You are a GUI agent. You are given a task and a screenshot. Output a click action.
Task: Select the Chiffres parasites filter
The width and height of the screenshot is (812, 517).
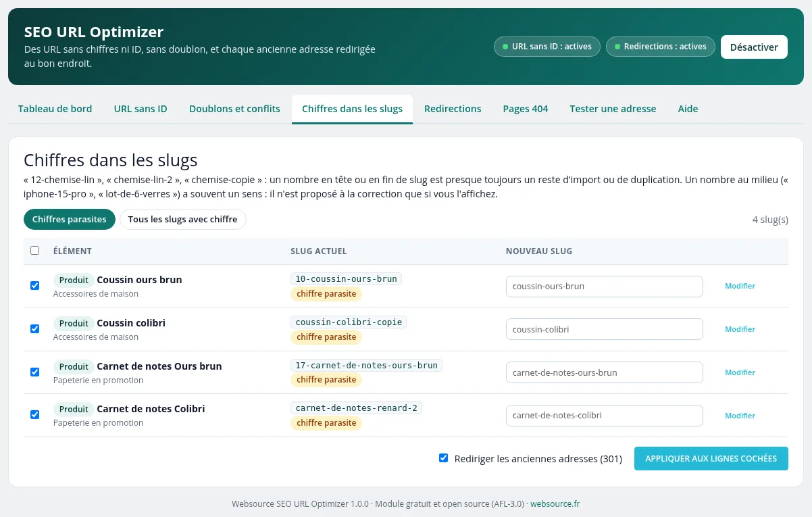(x=70, y=220)
